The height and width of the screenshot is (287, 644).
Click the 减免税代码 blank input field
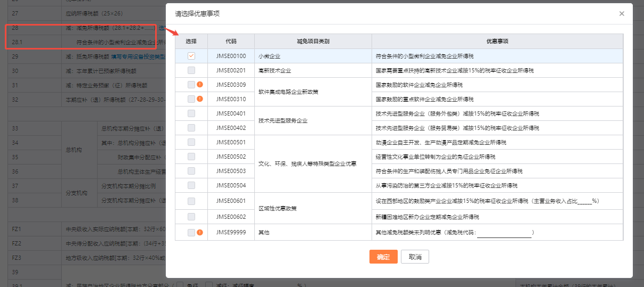pyautogui.click(x=504, y=233)
